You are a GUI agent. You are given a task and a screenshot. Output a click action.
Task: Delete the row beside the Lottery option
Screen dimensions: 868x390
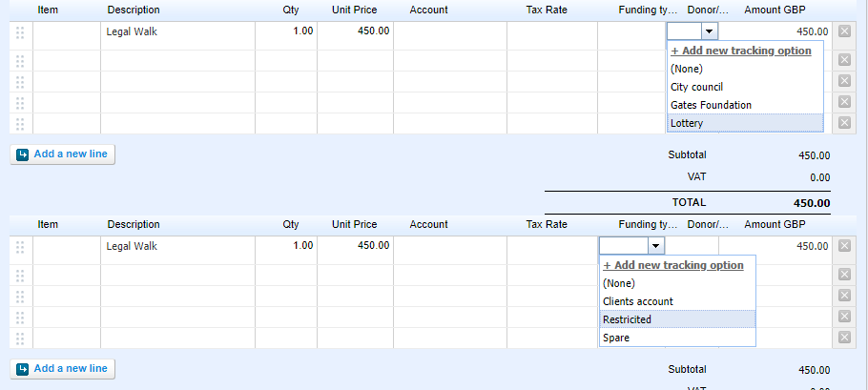844,123
